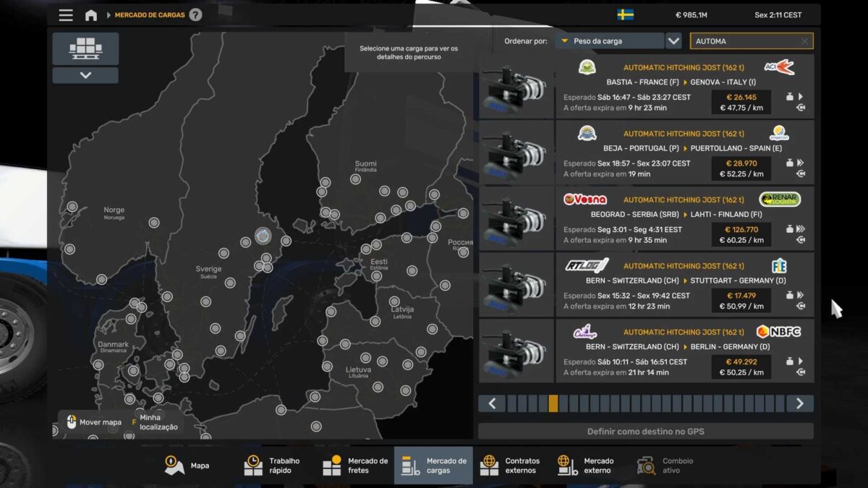
Task: Click the Sweden flag icon
Action: pos(626,14)
